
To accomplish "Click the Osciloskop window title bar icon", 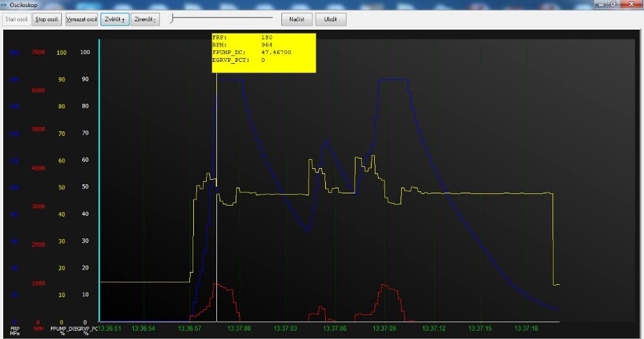I will coord(5,5).
